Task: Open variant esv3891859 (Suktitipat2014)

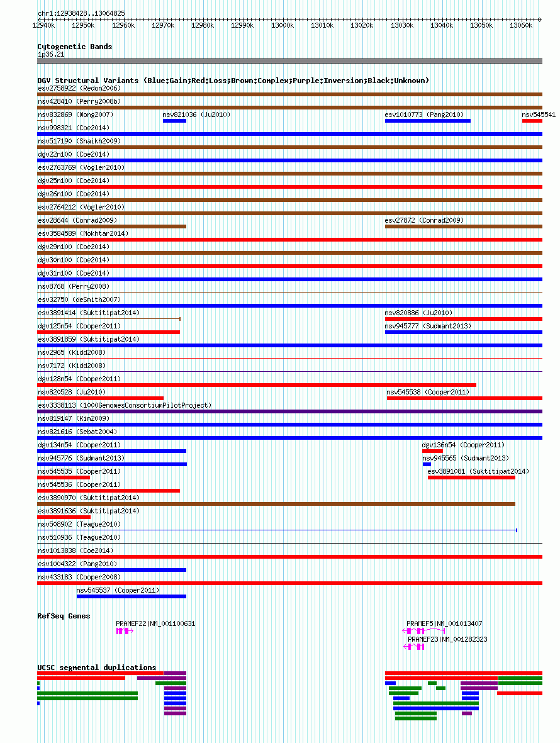Action: click(89, 340)
